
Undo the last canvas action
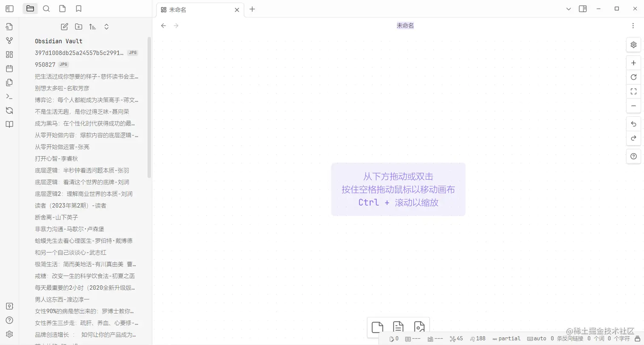click(x=633, y=124)
